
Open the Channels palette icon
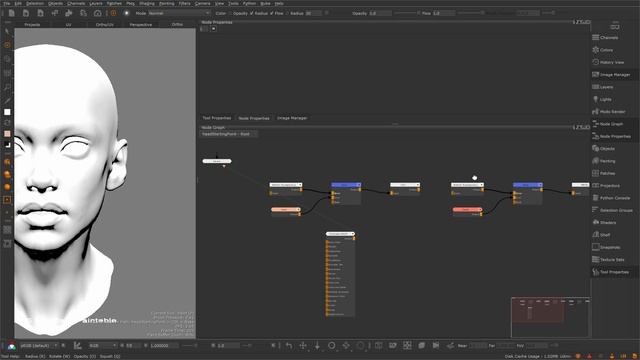pyautogui.click(x=596, y=38)
